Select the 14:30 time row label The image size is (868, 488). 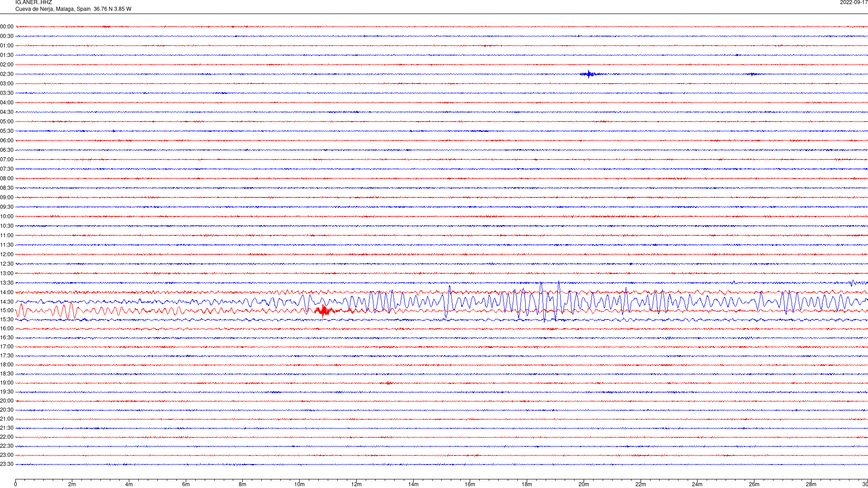coord(7,302)
